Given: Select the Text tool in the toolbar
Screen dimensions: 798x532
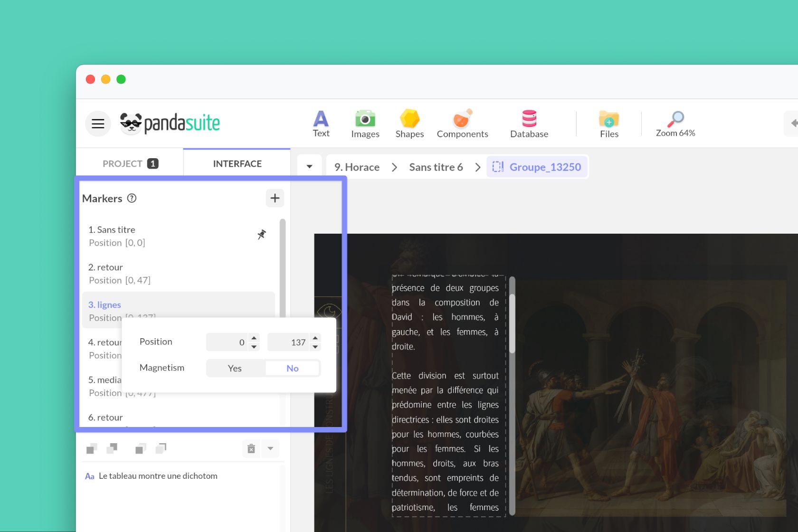Looking at the screenshot, I should [x=321, y=123].
